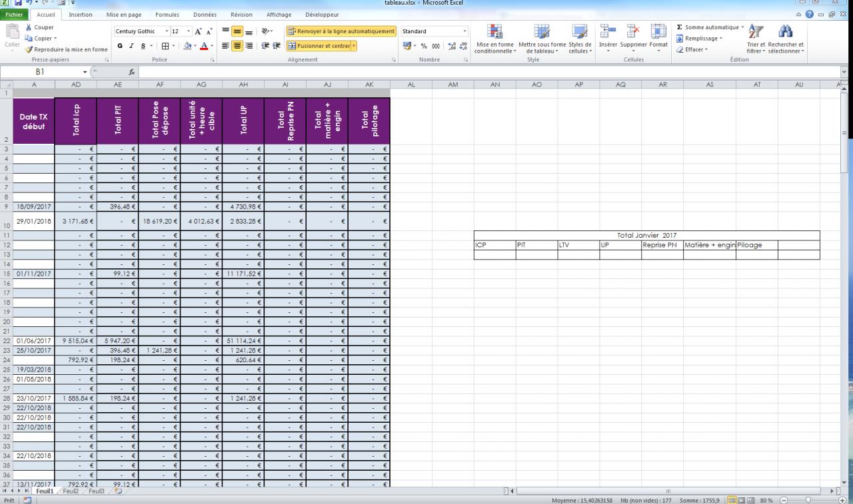Screen dimensions: 853x504
Task: Open the Name Box dropdown arrow
Action: point(85,71)
